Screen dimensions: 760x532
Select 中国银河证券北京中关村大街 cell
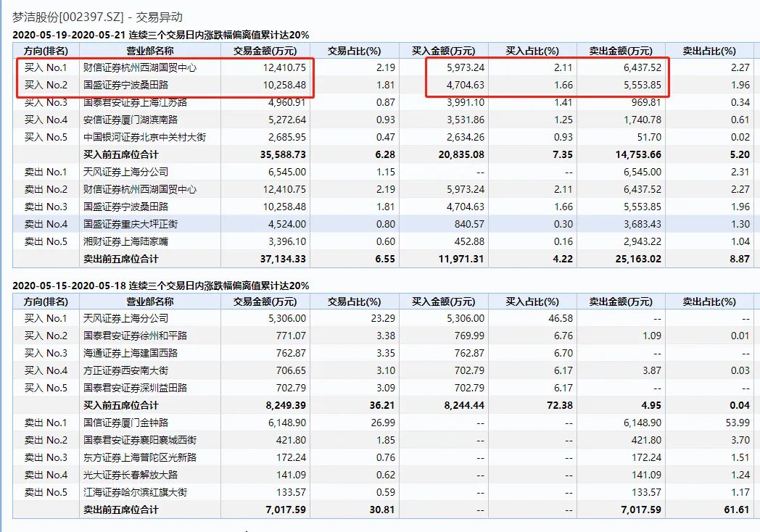point(144,137)
